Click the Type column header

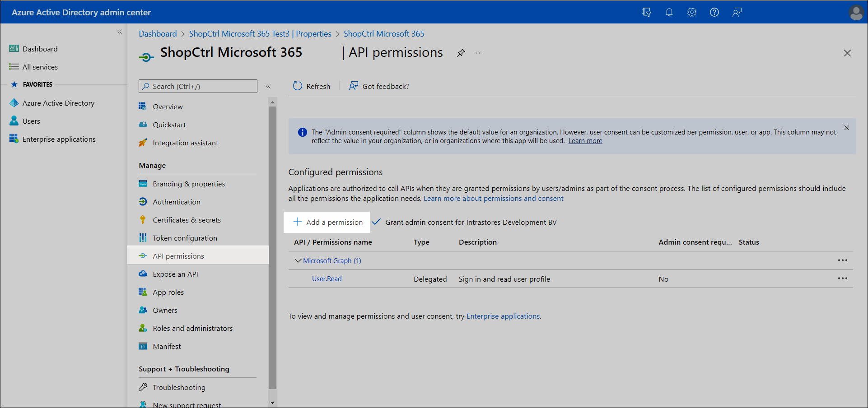click(421, 242)
